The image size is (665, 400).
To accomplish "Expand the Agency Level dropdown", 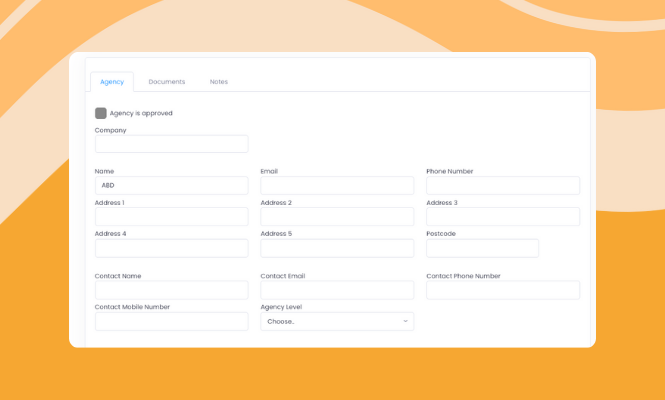I will point(336,321).
